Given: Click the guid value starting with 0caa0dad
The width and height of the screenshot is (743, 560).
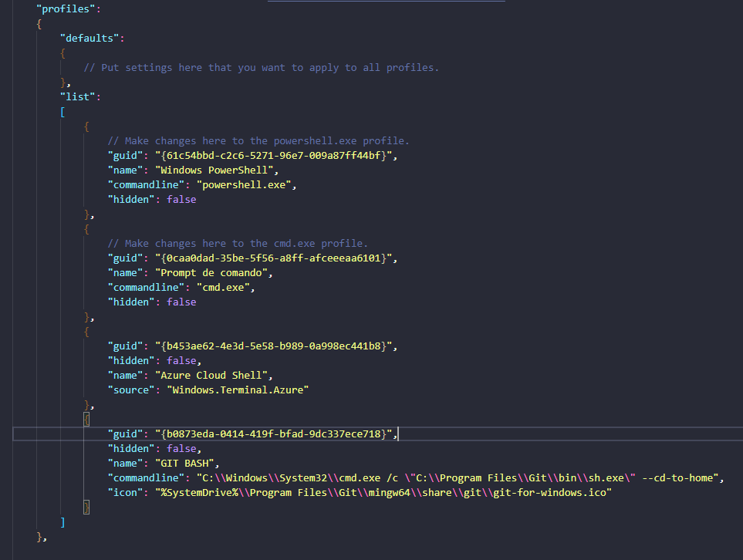Looking at the screenshot, I should (273, 258).
